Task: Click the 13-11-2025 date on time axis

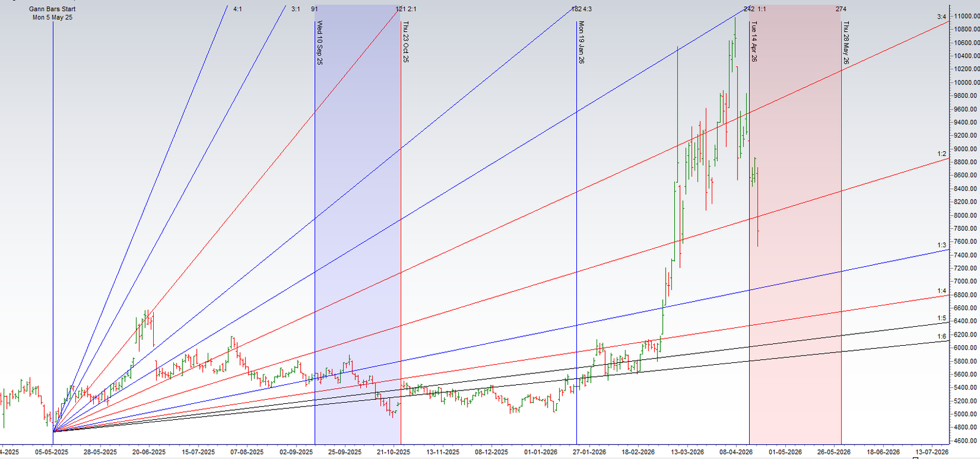Action: click(443, 452)
